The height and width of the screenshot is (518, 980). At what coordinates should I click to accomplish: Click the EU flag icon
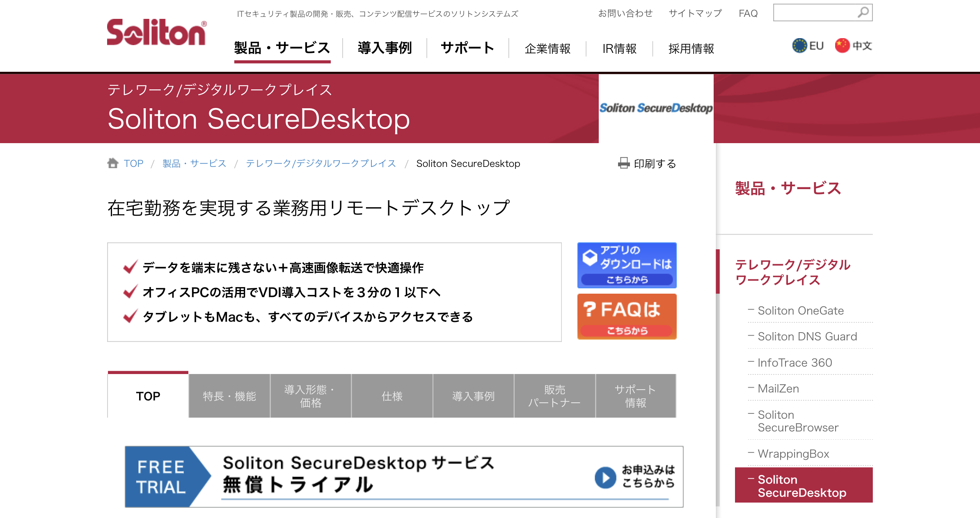click(x=799, y=46)
